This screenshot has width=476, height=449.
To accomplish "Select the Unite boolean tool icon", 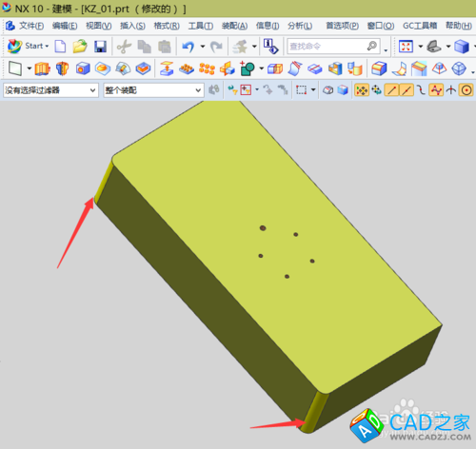I will [248, 68].
